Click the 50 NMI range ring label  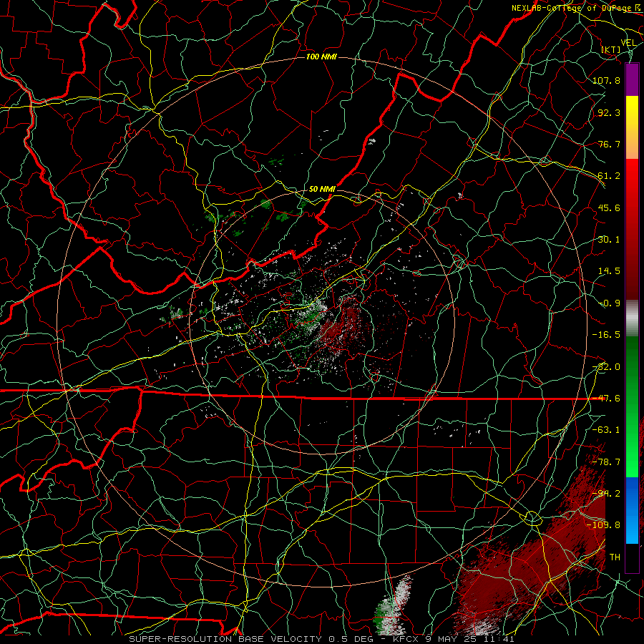coord(322,189)
